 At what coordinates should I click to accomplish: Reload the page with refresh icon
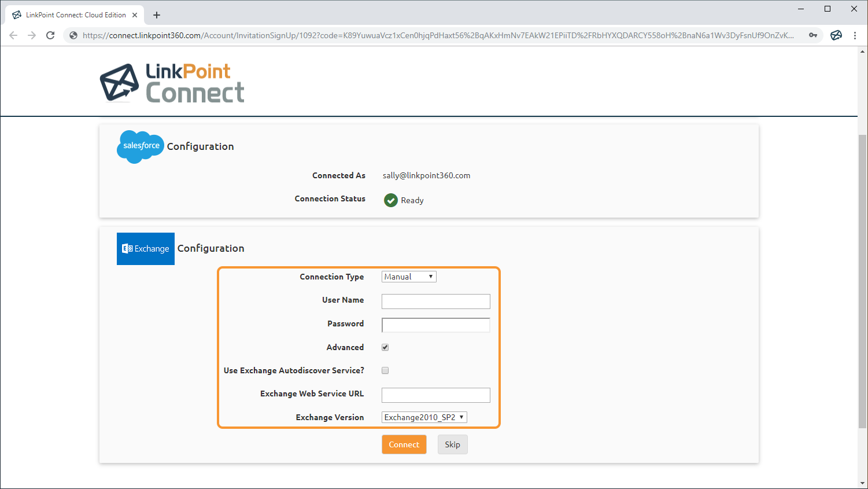[x=50, y=35]
